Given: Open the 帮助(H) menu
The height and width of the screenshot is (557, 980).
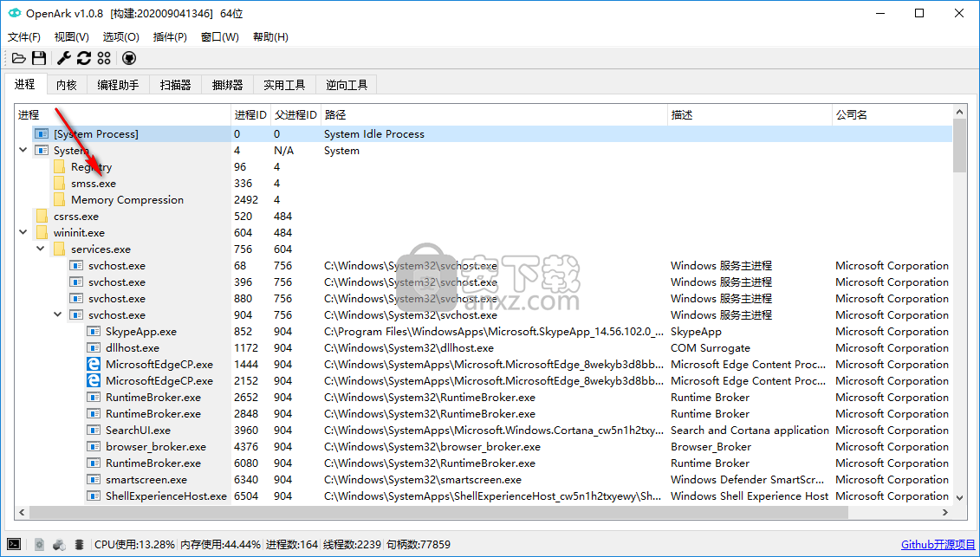Looking at the screenshot, I should (270, 37).
